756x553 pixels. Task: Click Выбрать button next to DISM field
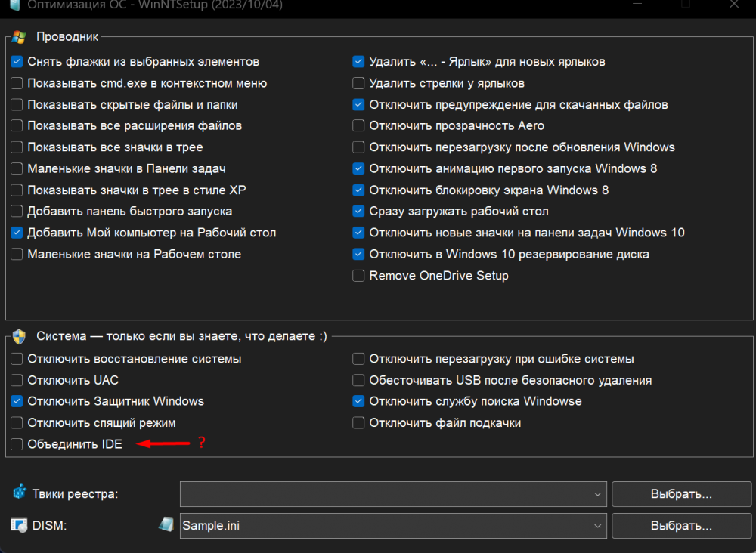680,524
